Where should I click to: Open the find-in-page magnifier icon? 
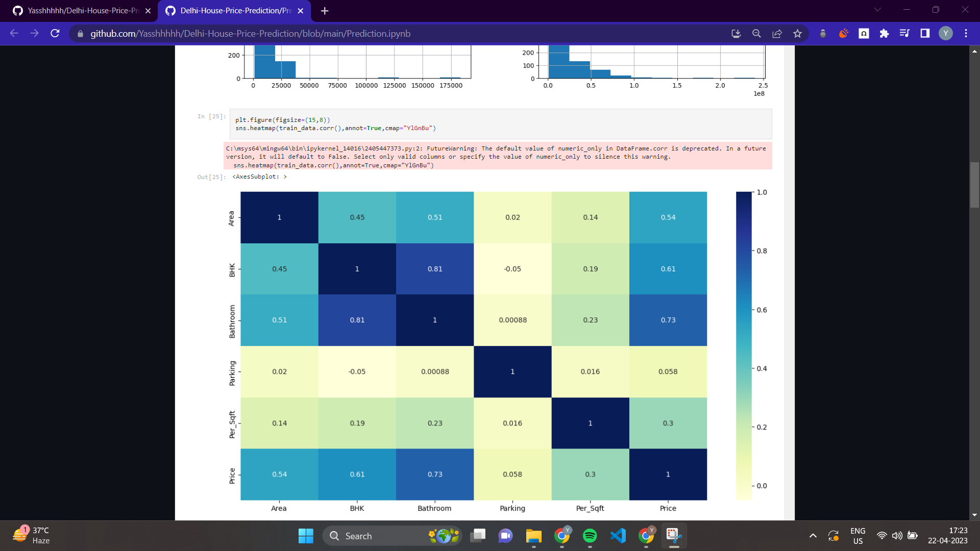[756, 33]
